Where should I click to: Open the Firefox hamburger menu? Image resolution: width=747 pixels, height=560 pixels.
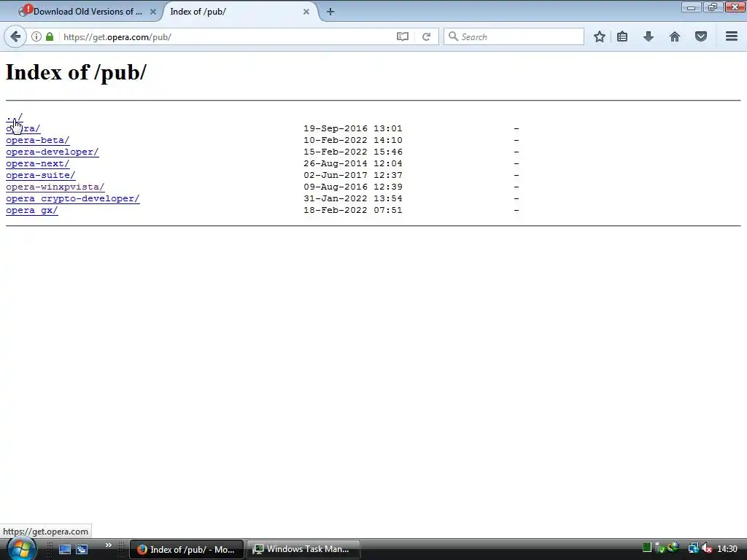click(x=732, y=36)
